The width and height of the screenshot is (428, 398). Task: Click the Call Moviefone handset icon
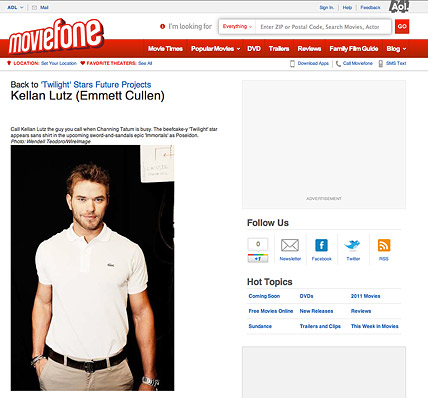(x=338, y=63)
